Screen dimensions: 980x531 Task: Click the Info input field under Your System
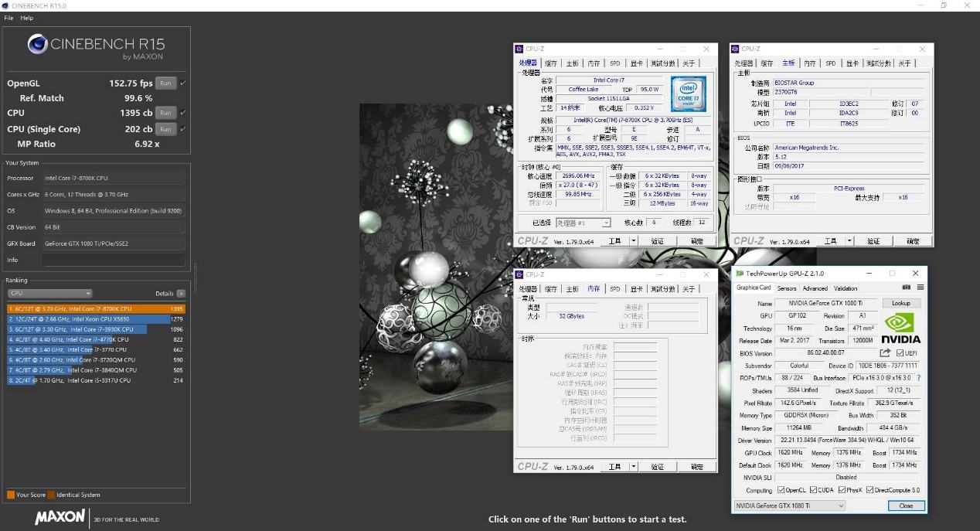pyautogui.click(x=114, y=260)
